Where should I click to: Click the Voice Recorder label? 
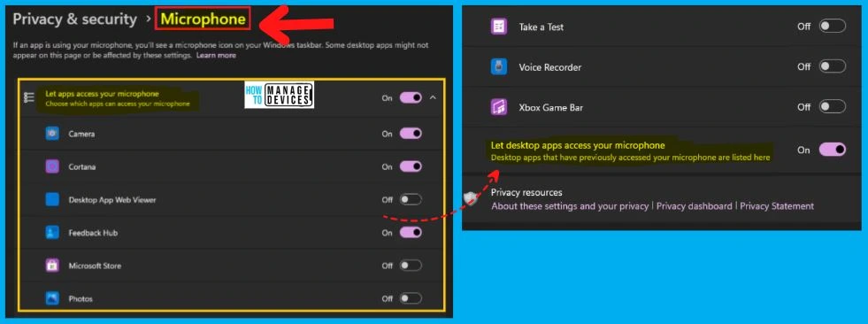(550, 67)
